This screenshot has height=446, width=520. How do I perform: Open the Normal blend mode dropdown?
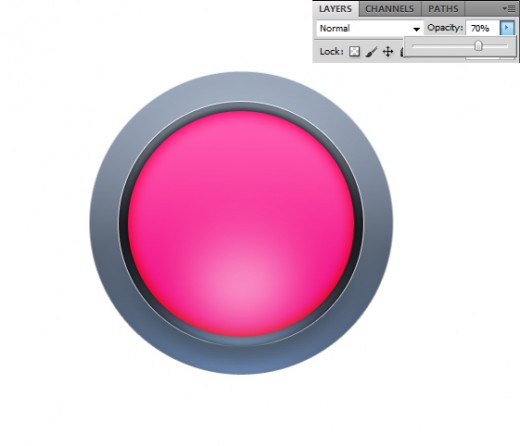(x=369, y=29)
